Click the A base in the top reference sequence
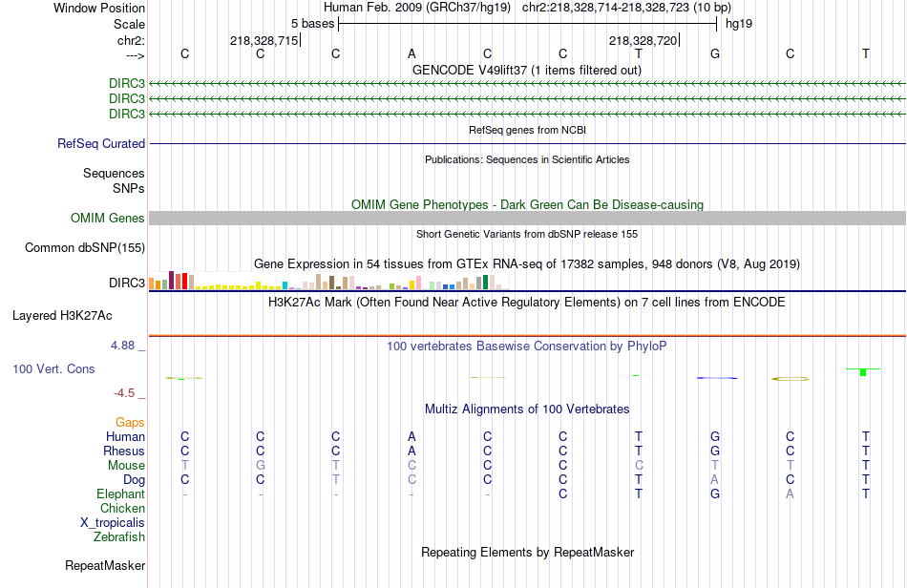The image size is (907, 588). click(x=411, y=53)
